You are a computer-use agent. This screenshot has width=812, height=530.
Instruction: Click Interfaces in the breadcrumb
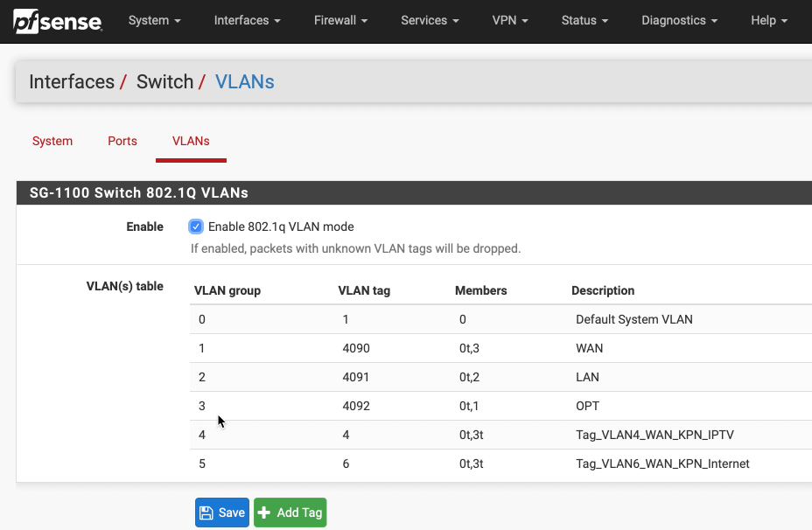click(x=72, y=82)
